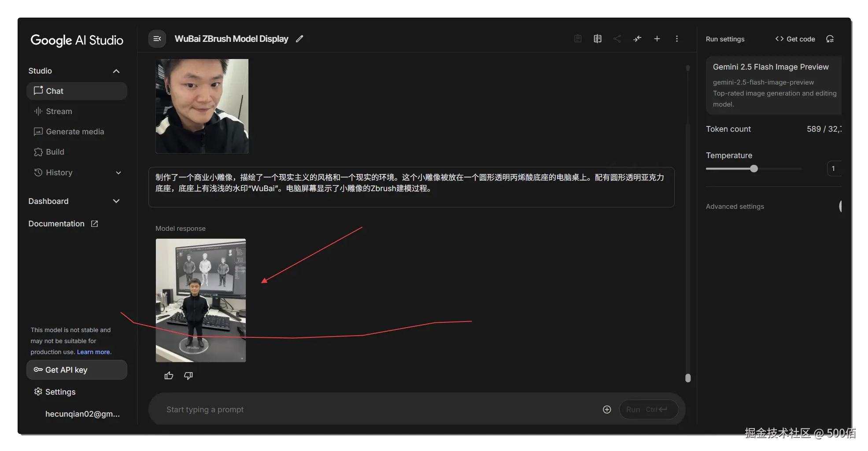Add media with the plus circle icon

607,410
